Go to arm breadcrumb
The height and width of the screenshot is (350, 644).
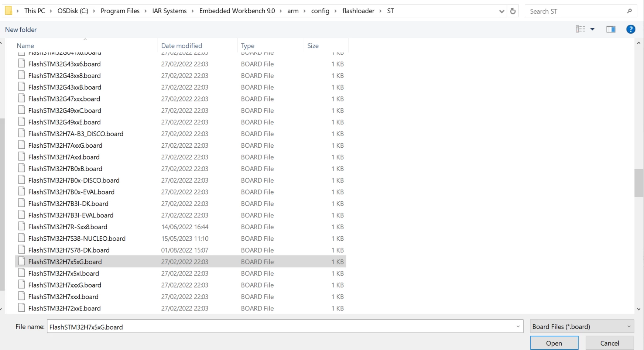(x=293, y=11)
